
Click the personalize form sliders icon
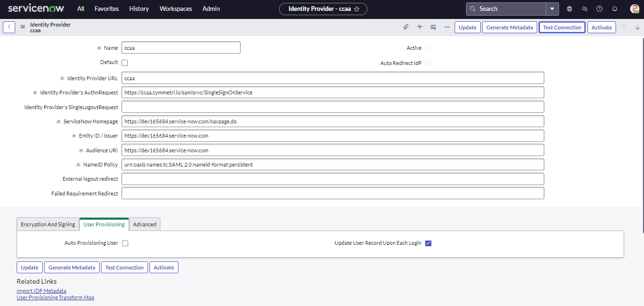tap(433, 27)
